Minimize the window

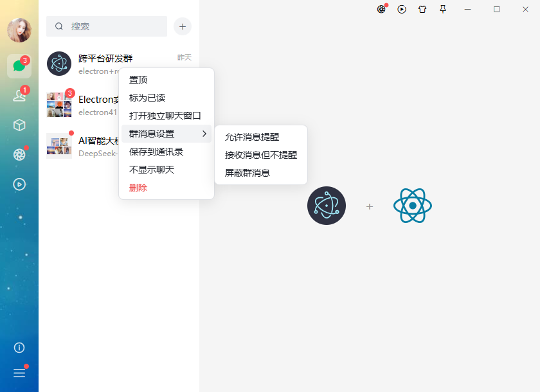click(468, 9)
